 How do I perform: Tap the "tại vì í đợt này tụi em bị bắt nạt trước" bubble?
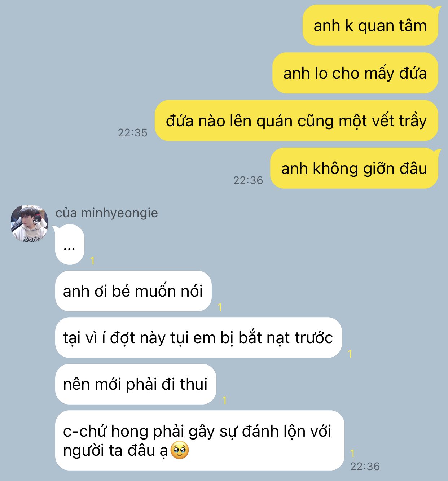[x=198, y=338]
